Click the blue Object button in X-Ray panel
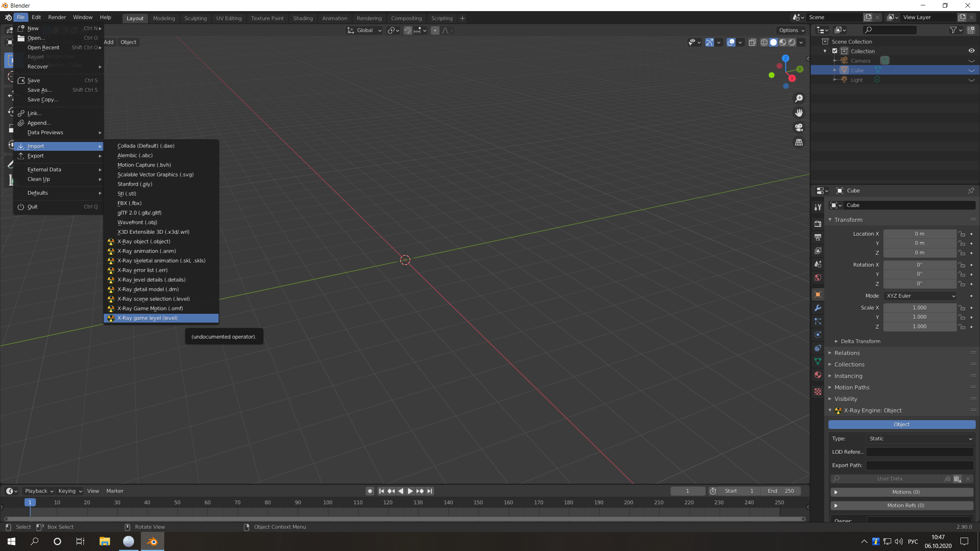This screenshot has height=551, width=980. tap(902, 424)
